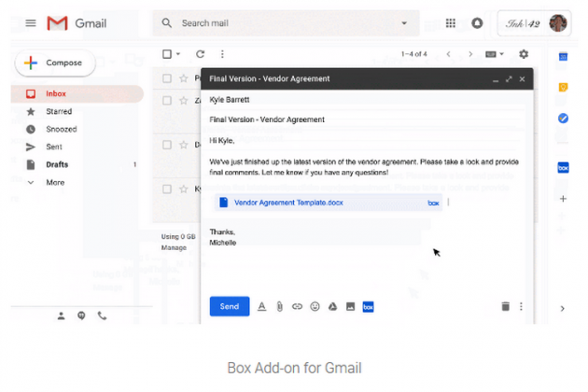Open the Inbox folder

[77, 93]
